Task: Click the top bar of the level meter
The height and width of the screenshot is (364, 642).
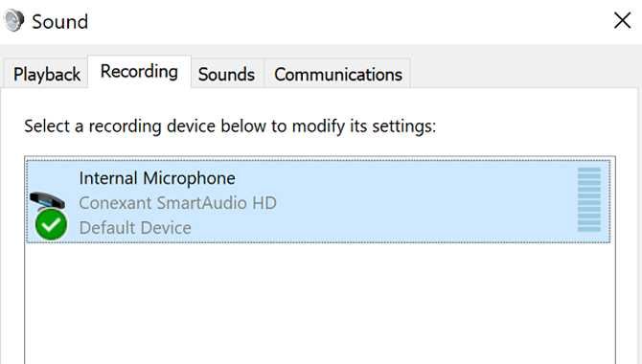Action: 588,170
